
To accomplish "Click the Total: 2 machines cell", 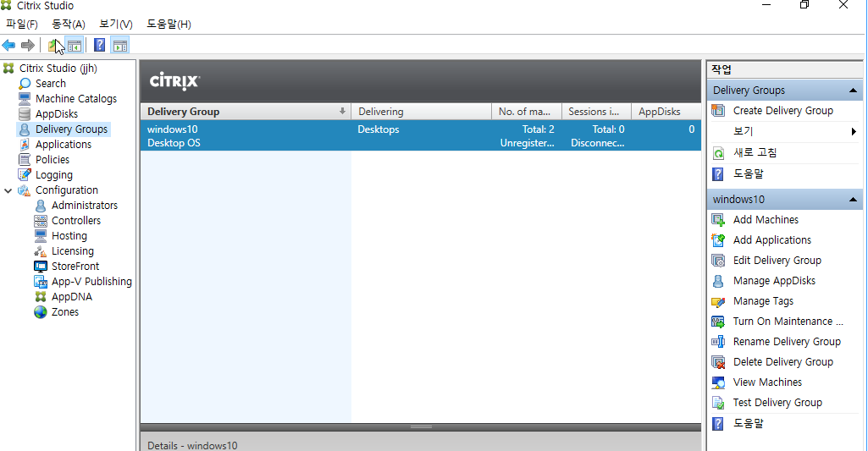I will pos(538,129).
